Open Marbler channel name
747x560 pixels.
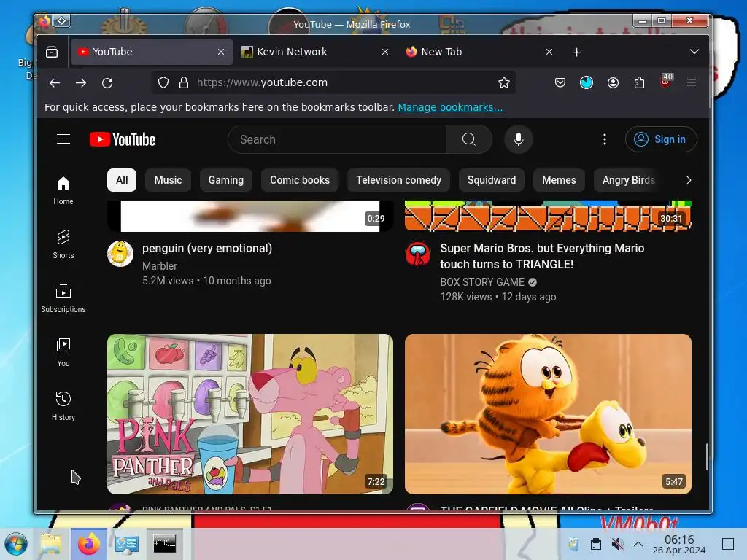coord(160,266)
